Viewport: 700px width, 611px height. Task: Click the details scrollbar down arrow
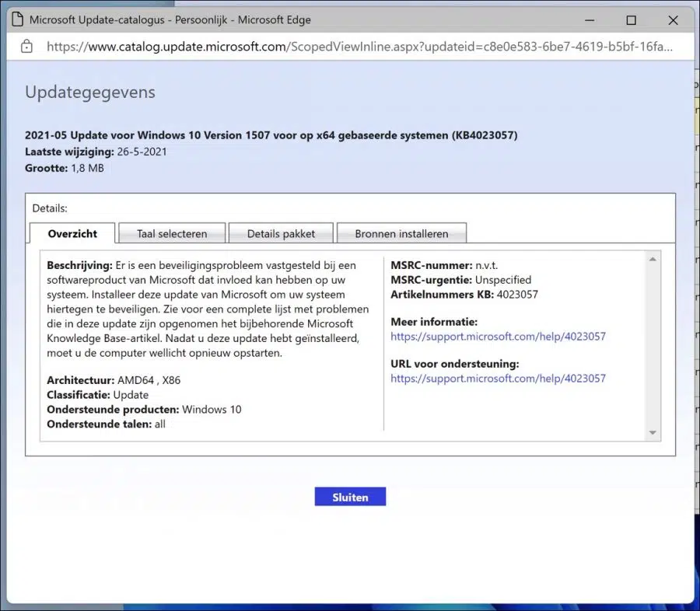653,432
